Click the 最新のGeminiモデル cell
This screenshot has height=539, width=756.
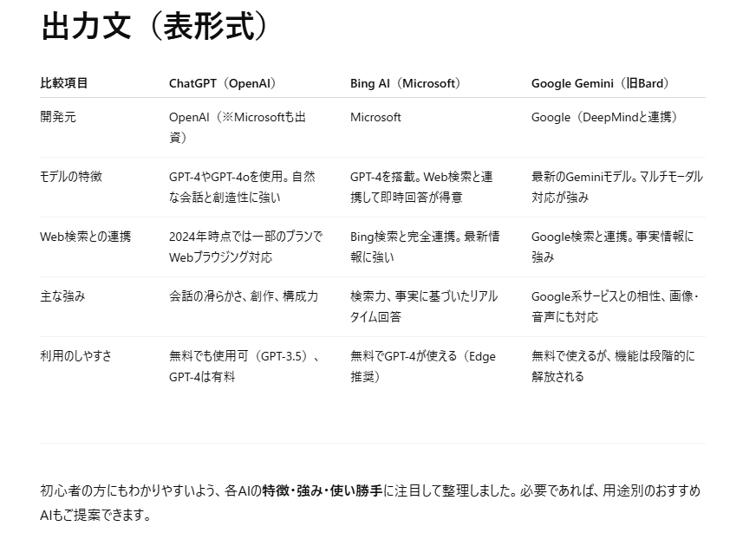pos(616,186)
